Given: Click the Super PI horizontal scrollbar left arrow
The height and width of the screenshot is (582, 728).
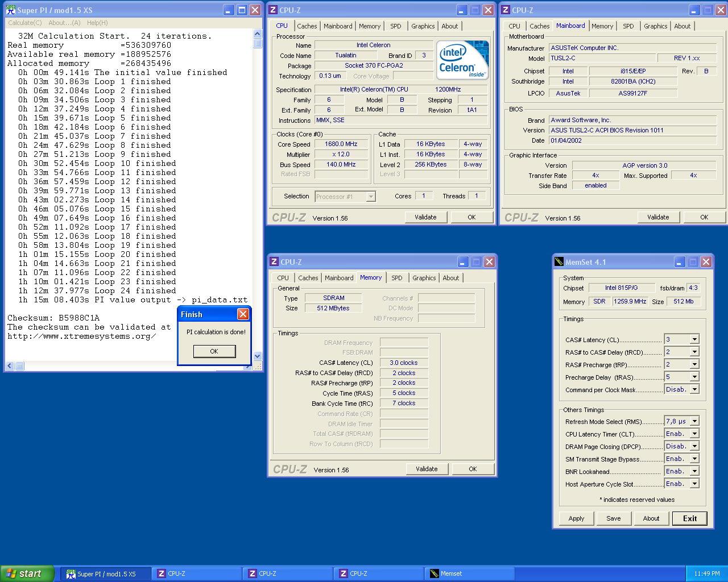Looking at the screenshot, I should 10,366.
